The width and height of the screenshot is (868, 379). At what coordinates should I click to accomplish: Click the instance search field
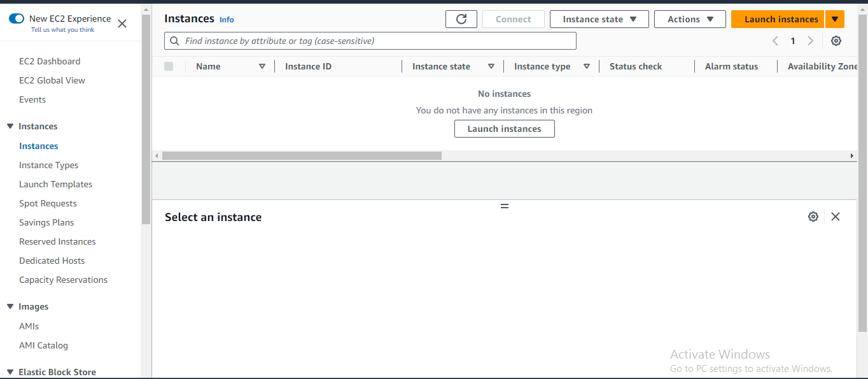(x=370, y=41)
